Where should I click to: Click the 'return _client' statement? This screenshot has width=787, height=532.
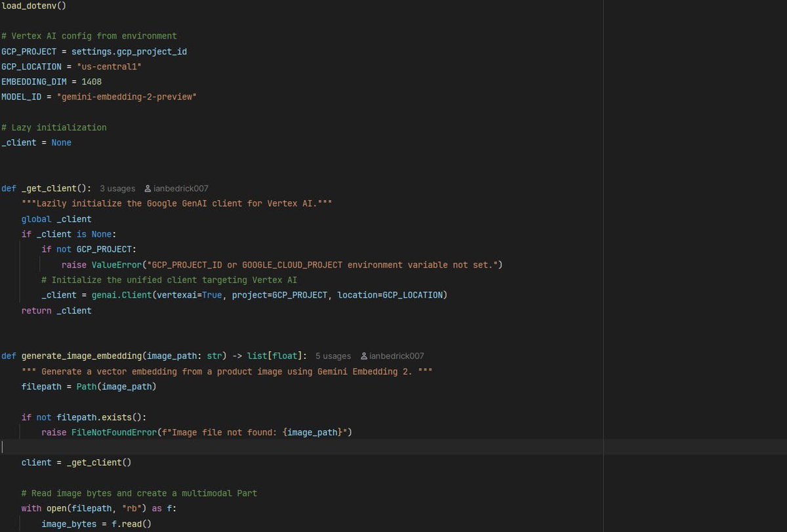pyautogui.click(x=56, y=311)
